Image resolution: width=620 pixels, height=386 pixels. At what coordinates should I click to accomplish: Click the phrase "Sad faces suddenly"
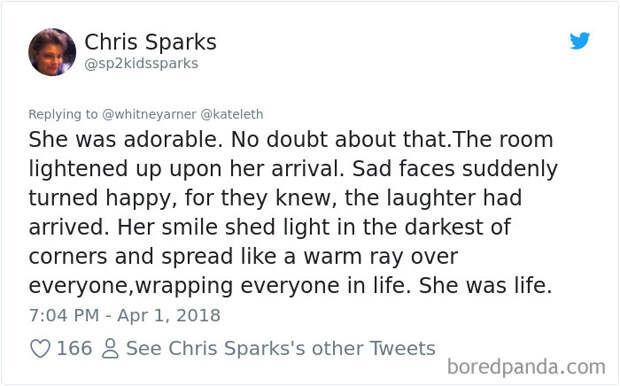(455, 169)
